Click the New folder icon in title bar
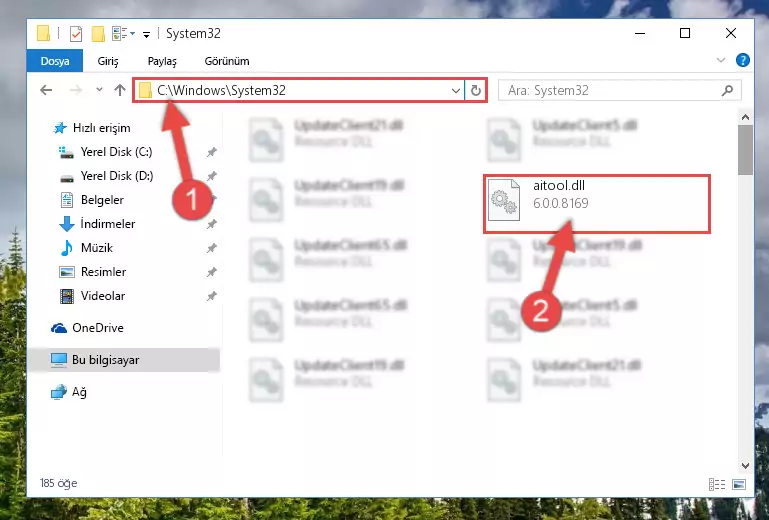The image size is (769, 520). click(x=98, y=34)
